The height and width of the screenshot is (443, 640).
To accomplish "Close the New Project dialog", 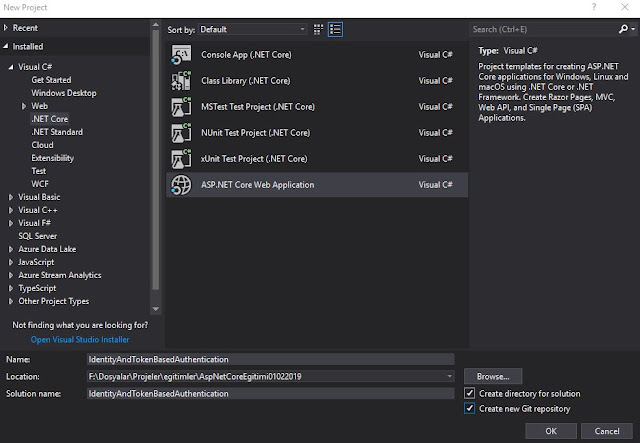I will (624, 7).
